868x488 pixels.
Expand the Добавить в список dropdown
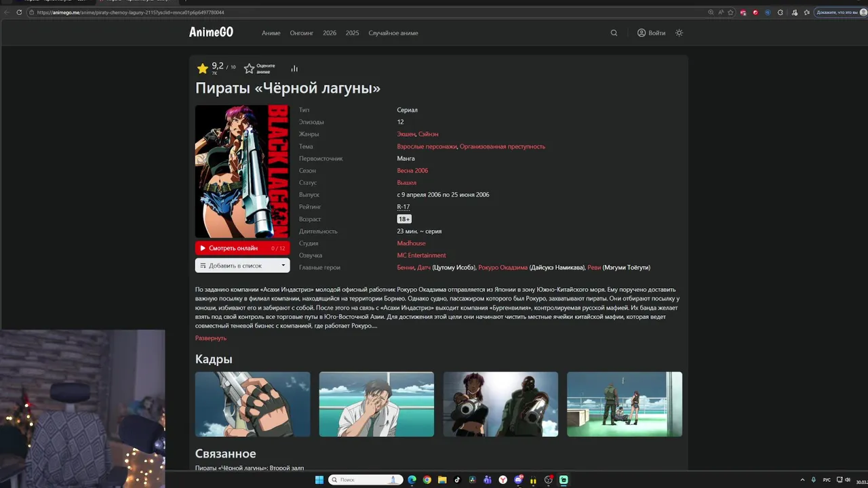click(242, 266)
